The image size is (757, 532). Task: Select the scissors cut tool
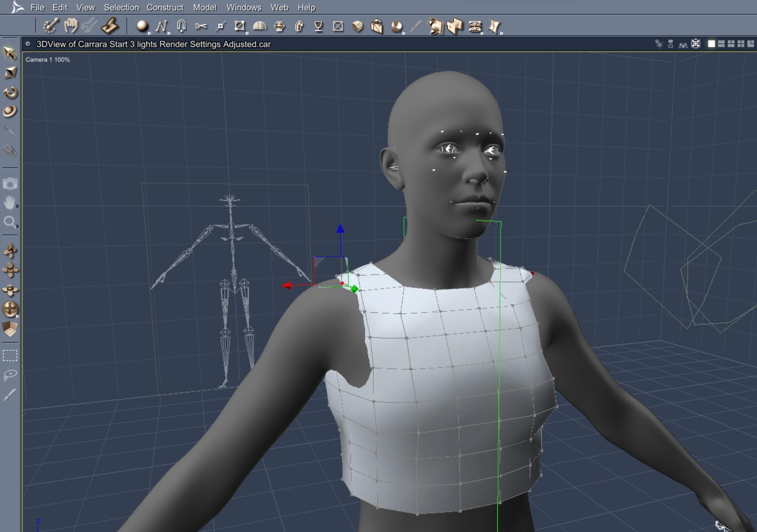(x=201, y=26)
